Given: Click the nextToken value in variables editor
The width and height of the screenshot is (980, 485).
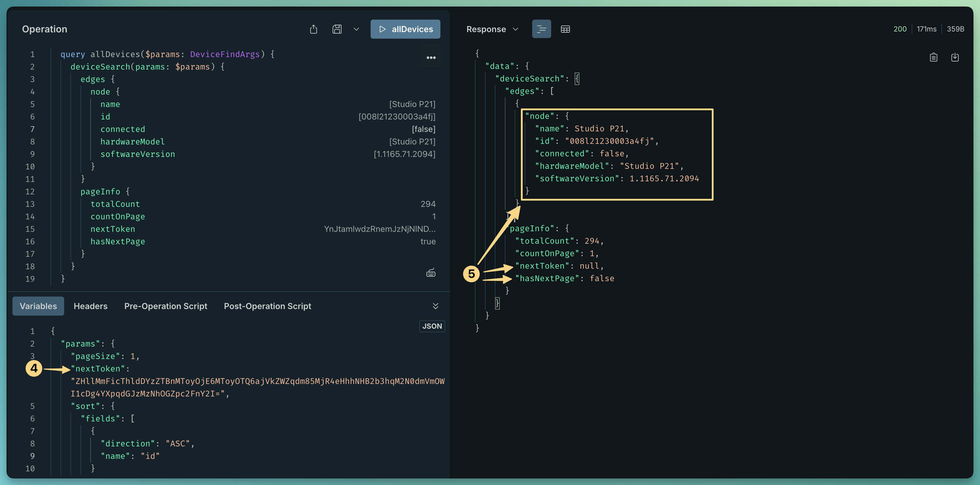Looking at the screenshot, I should [x=257, y=388].
